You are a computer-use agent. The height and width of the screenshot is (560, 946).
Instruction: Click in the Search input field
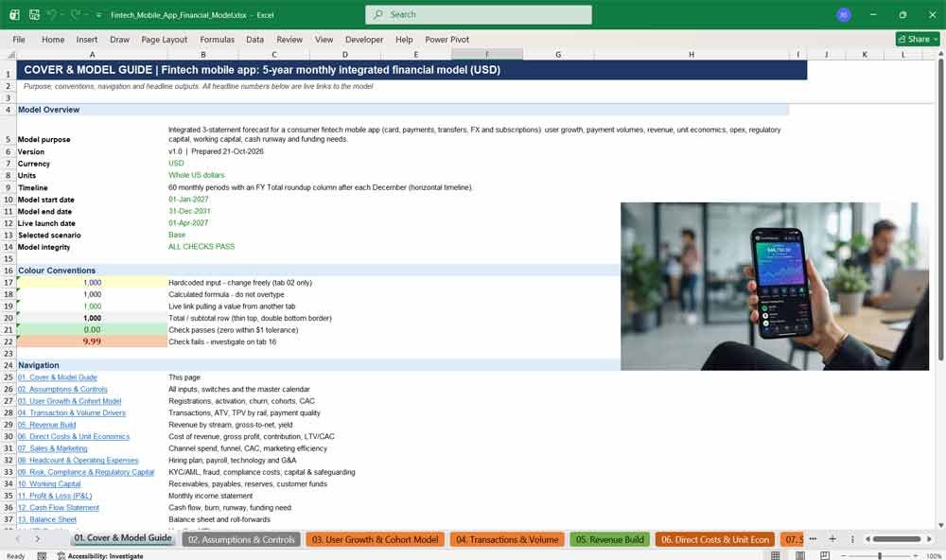479,14
